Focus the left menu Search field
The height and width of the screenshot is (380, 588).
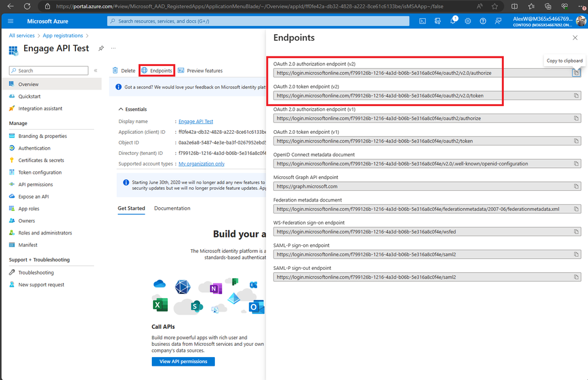pos(49,71)
